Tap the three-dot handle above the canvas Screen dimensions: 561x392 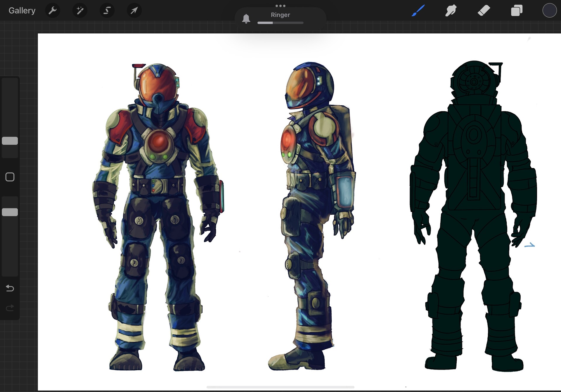[280, 6]
